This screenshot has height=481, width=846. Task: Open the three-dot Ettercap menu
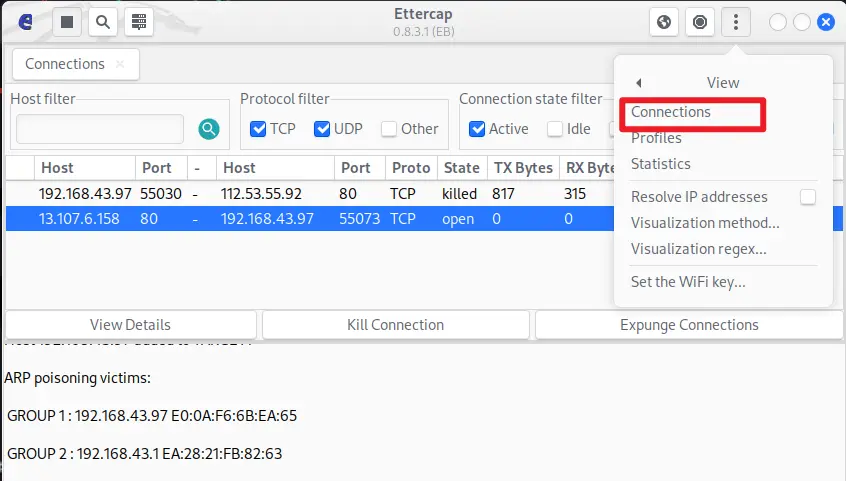tap(736, 21)
